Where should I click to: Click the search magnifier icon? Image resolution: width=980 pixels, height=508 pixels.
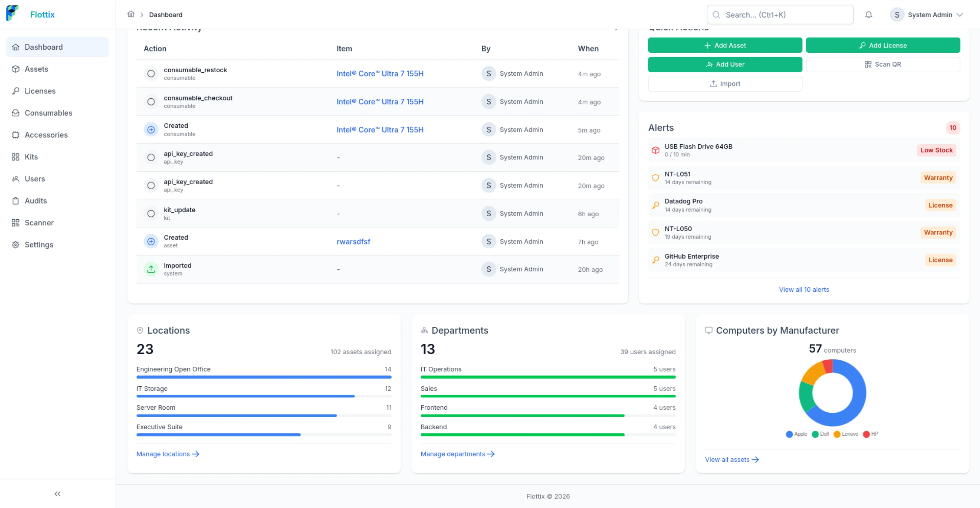[x=716, y=14]
